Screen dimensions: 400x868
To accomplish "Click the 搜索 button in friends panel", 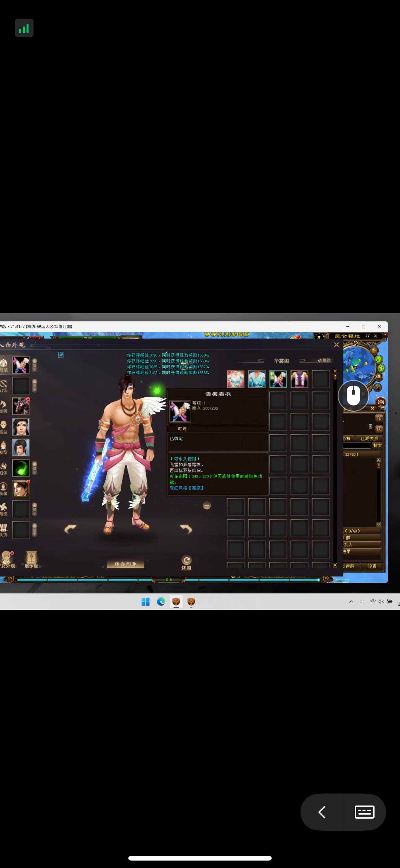I will pos(377,445).
